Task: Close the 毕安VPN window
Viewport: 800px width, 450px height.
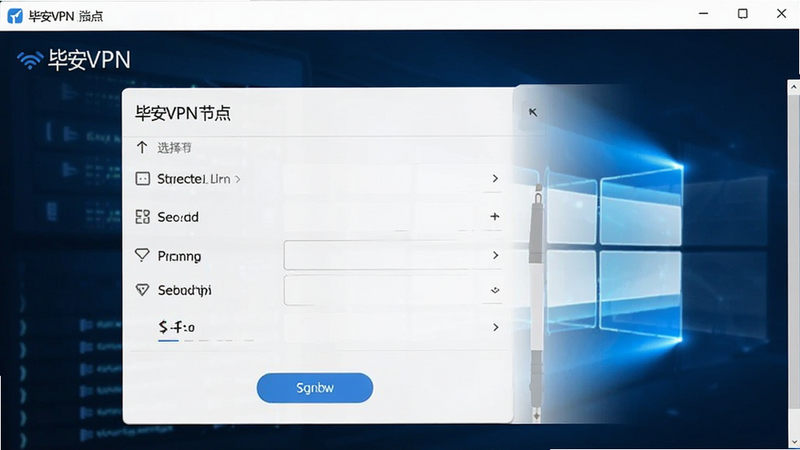Action: pos(782,14)
